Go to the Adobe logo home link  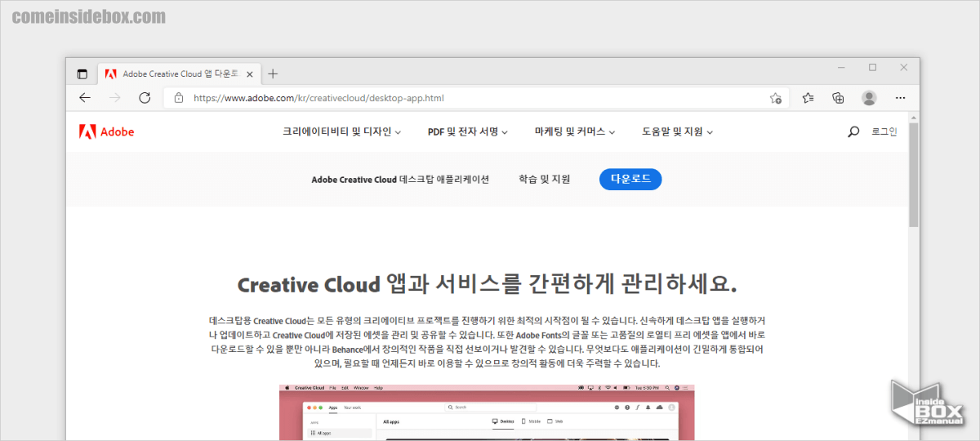coord(107,131)
